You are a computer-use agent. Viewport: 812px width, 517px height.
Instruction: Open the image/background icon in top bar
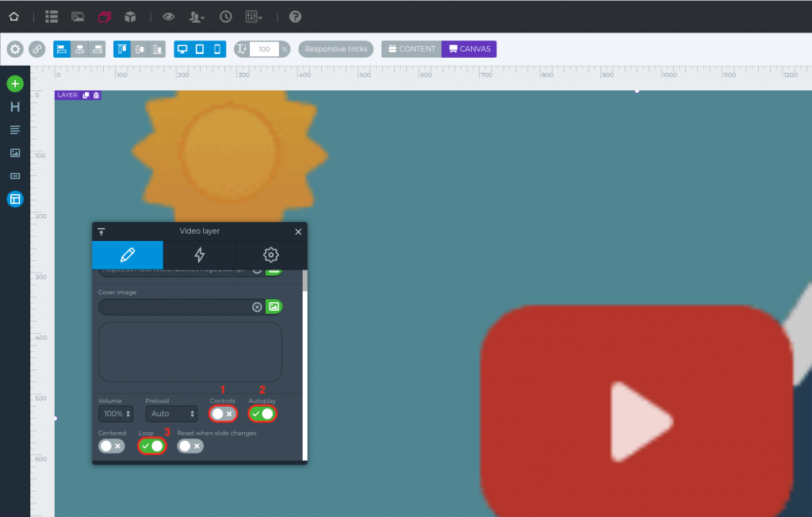click(78, 17)
